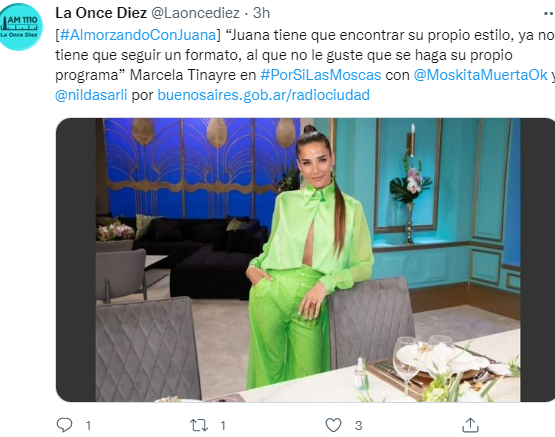This screenshot has height=437, width=555.
Task: Click the retweet count next to arrows
Action: [x=223, y=425]
